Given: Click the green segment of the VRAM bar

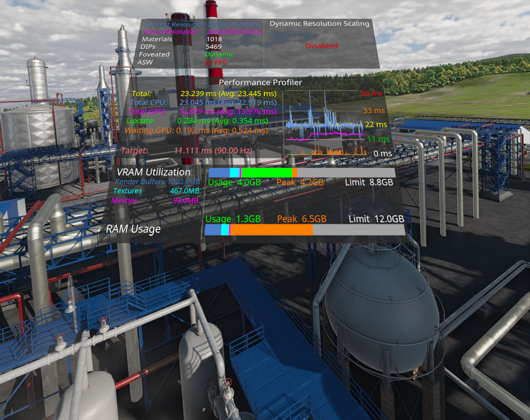Looking at the screenshot, I should tap(266, 173).
